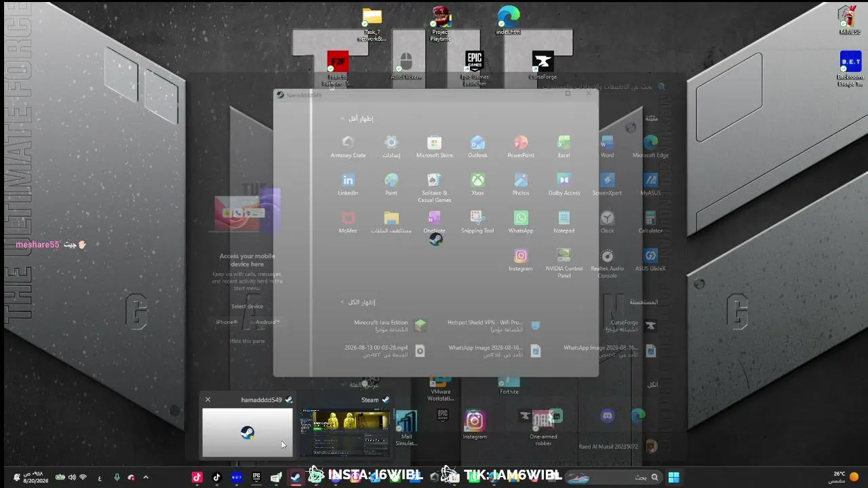Open the Windows Start button
This screenshot has height=488, width=868.
coord(673,477)
